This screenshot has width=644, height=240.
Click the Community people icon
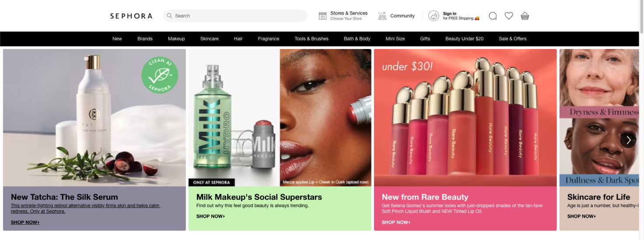(x=382, y=16)
